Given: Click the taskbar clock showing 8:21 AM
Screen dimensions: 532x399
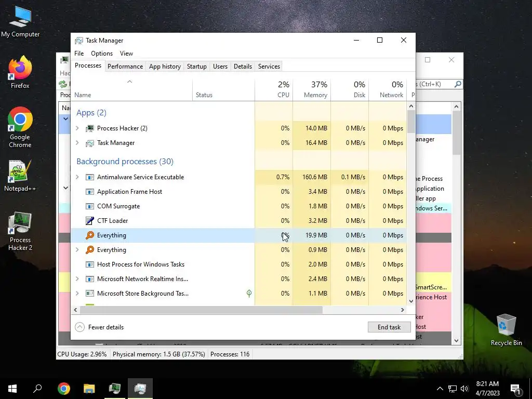Looking at the screenshot, I should tap(487, 389).
